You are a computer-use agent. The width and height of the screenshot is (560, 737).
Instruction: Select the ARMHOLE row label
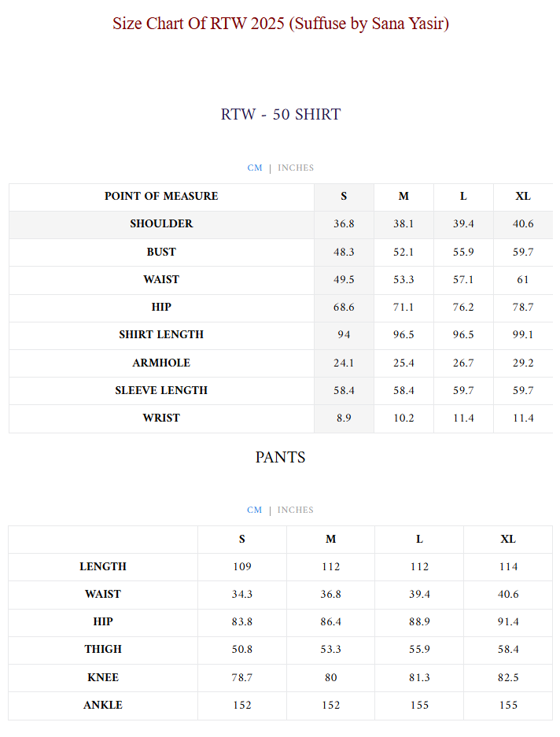(161, 363)
